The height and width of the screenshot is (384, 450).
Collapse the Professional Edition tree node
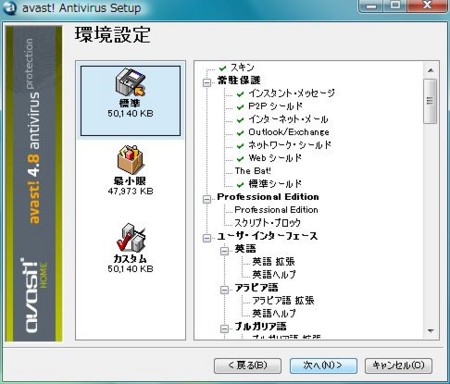[x=207, y=199]
